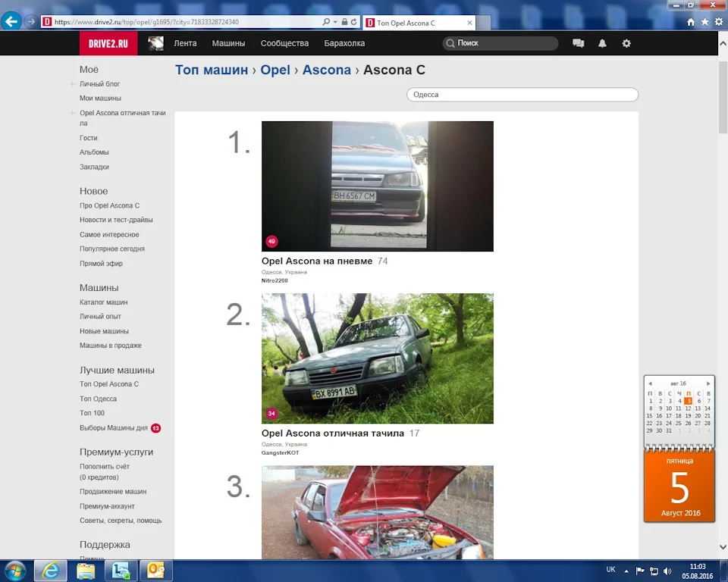Click the plus beside Opel Ascona отличная тачила

pos(73,113)
